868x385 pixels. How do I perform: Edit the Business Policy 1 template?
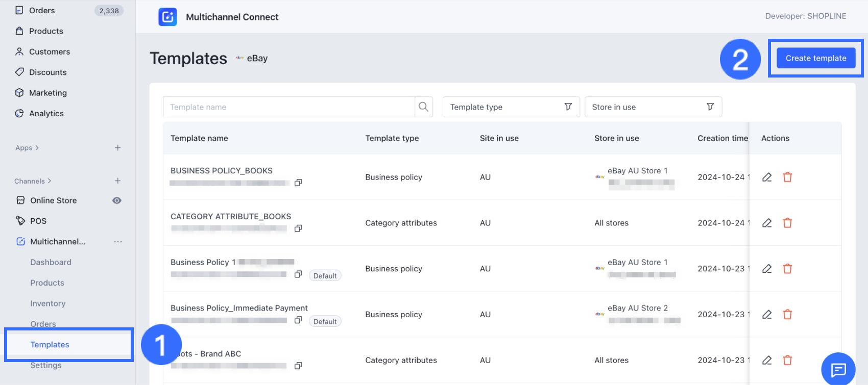767,269
